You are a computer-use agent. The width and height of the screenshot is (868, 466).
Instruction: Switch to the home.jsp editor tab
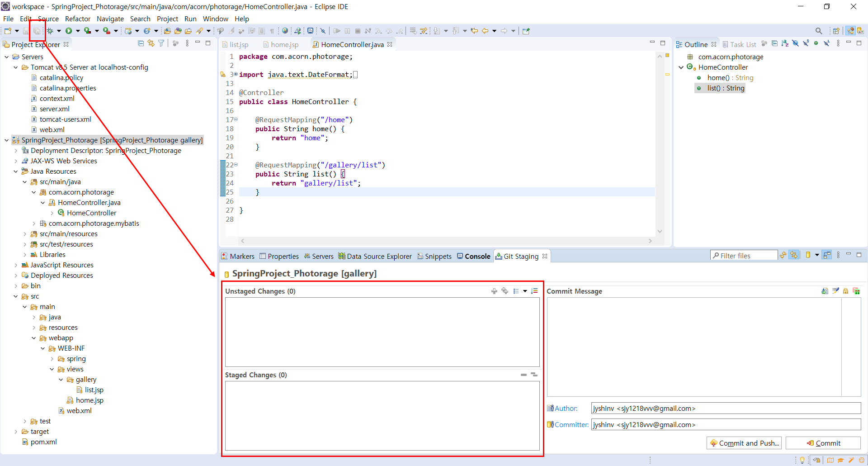click(281, 44)
